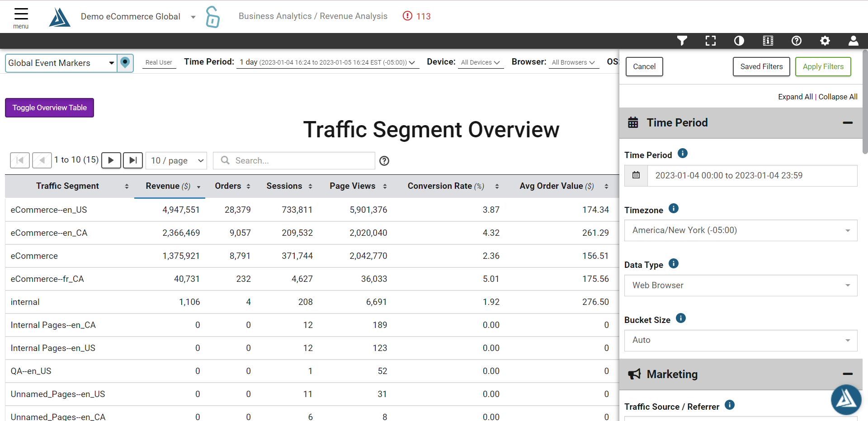Viewport: 868px width, 421px height.
Task: Open the America/New York timezone dropdown
Action: pos(741,230)
